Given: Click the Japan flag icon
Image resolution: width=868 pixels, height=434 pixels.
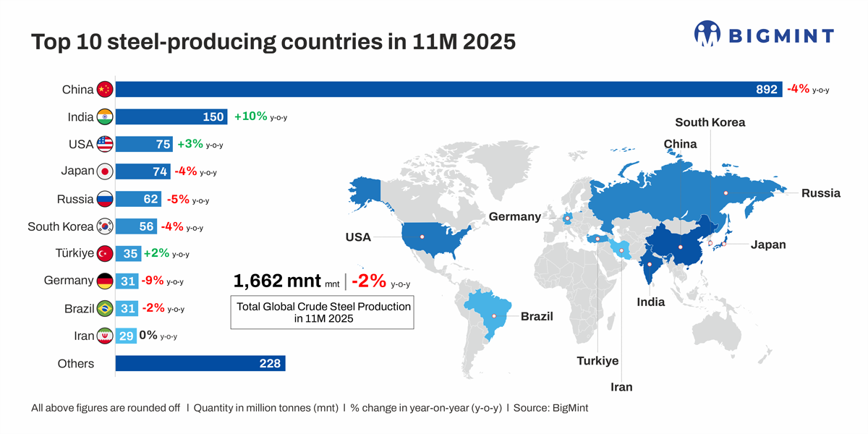Looking at the screenshot, I should click(106, 171).
